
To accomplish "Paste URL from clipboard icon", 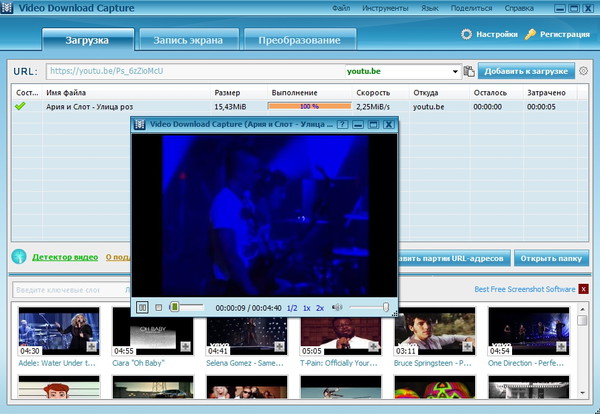I will [x=469, y=71].
